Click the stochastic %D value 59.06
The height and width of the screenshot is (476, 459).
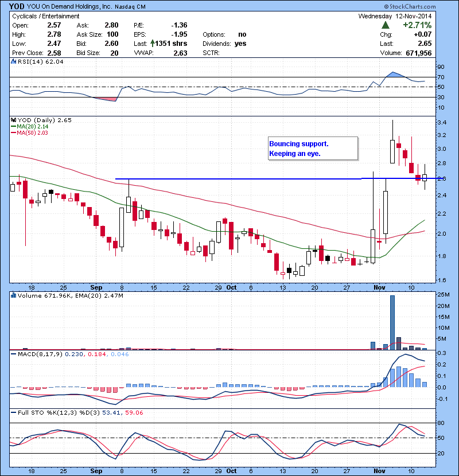pos(134,412)
